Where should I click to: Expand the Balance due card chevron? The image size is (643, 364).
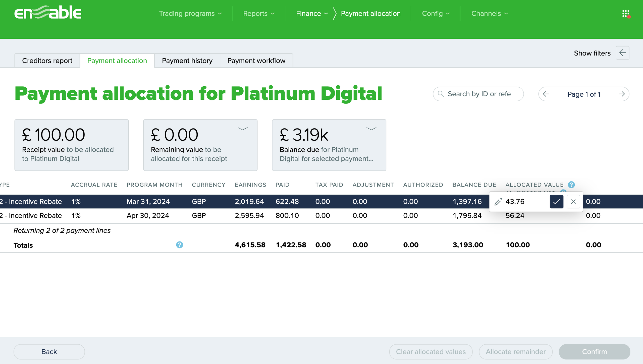tap(371, 129)
